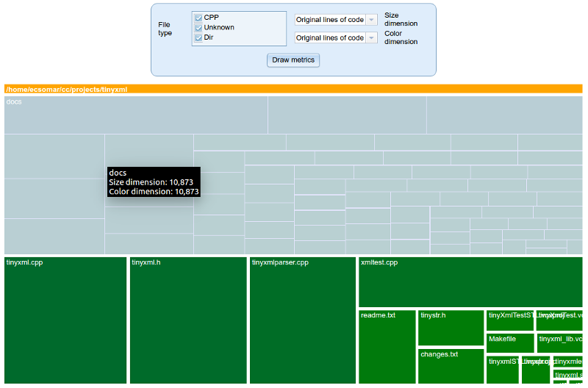Open the Size dimension dropdown
The width and height of the screenshot is (588, 388).
tap(336, 20)
